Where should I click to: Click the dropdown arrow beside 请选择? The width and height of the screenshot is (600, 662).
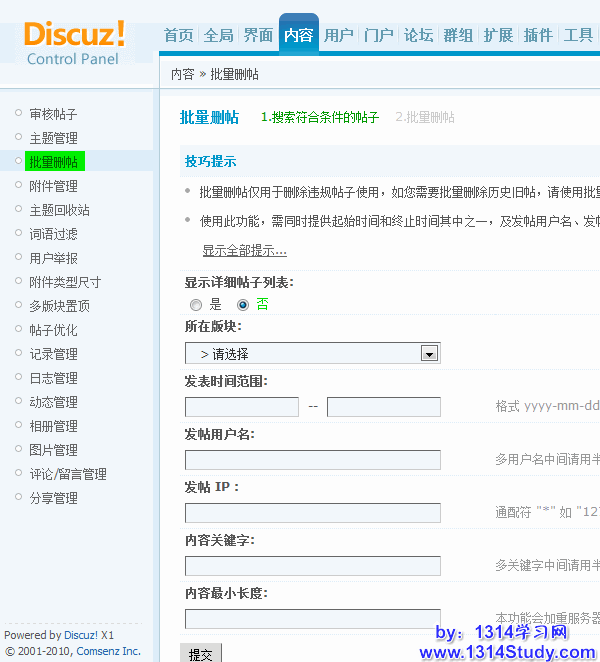tap(429, 353)
